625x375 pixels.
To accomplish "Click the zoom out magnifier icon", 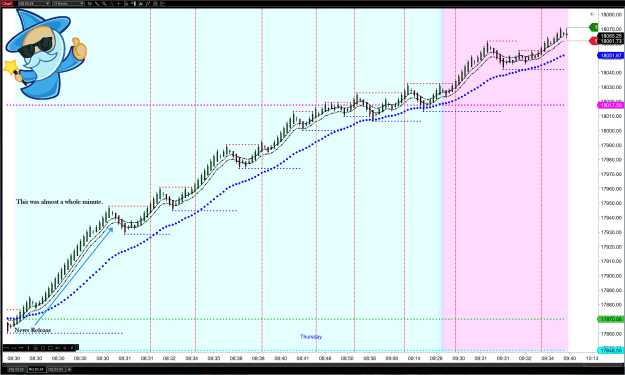I will [112, 4].
